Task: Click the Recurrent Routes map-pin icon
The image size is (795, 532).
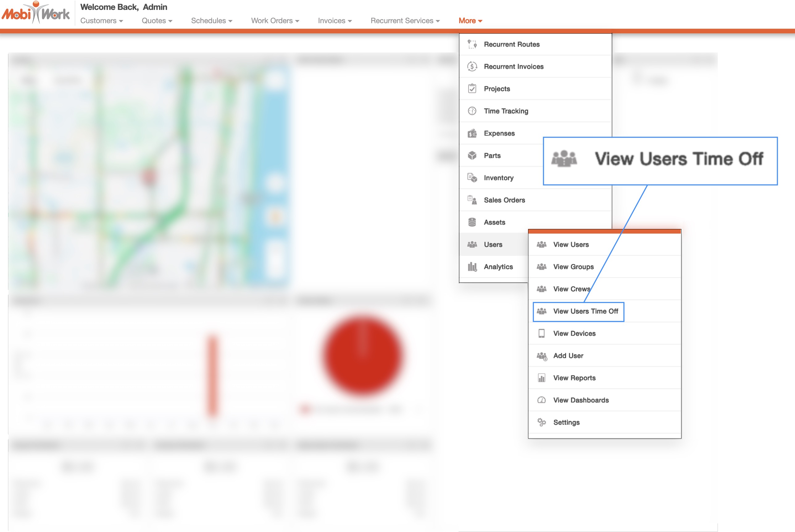Action: pyautogui.click(x=472, y=44)
